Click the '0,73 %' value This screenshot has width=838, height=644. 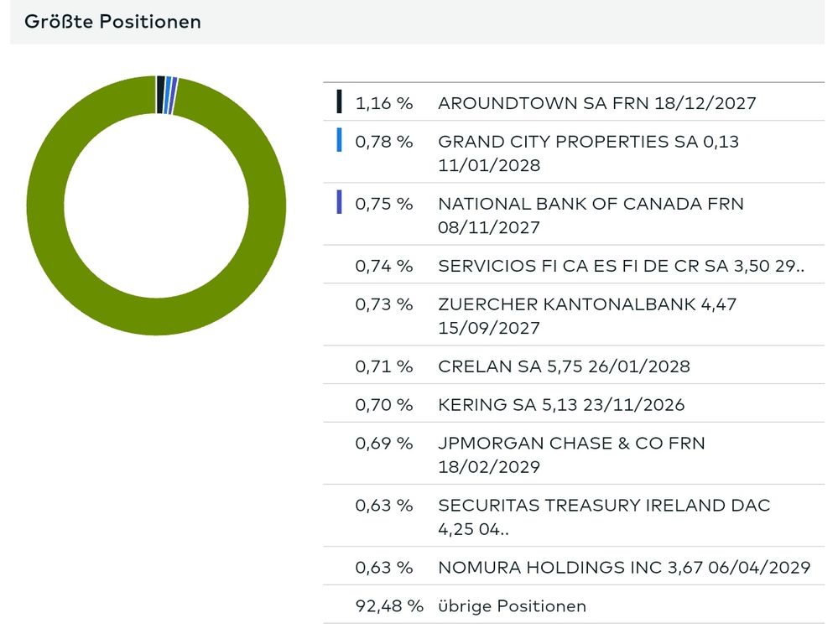click(x=383, y=304)
